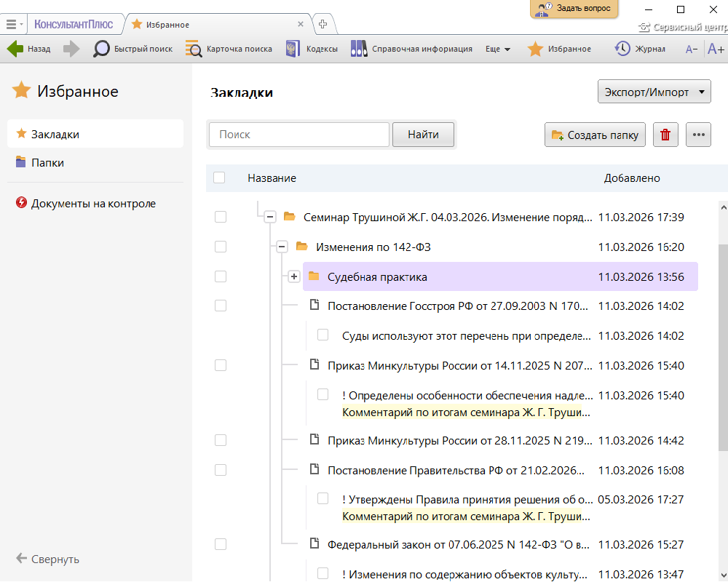Click the red trash delete icon

665,135
